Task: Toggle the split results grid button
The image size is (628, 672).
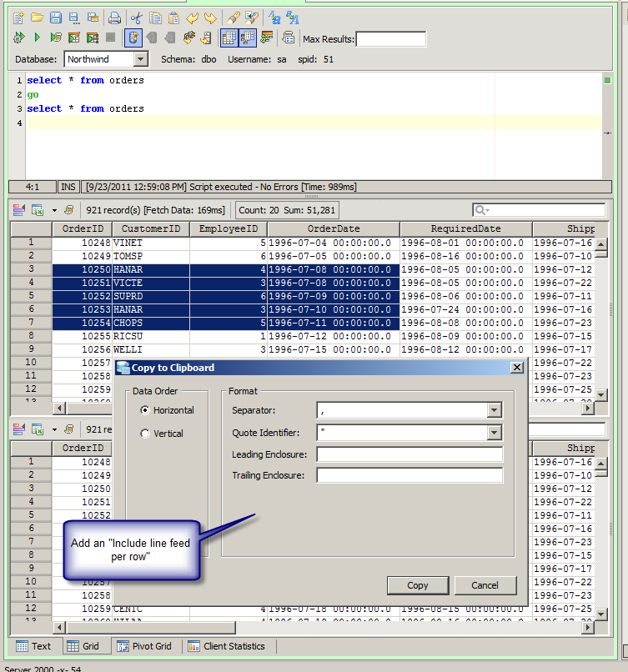Action: 248,38
